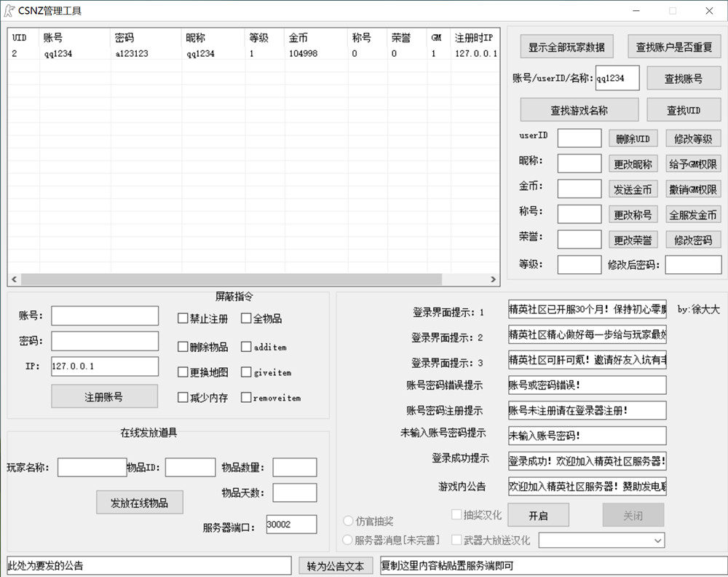
Task: Click the 给予GM权限 button
Action: (x=693, y=164)
